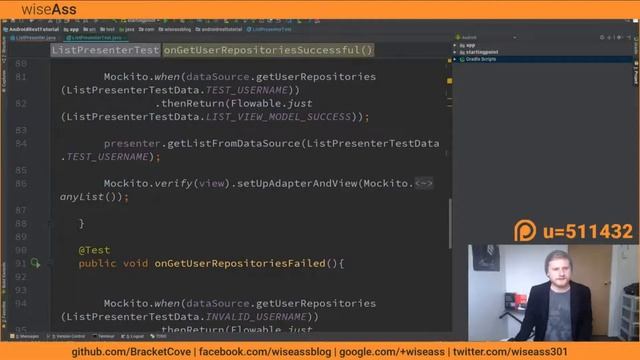The height and width of the screenshot is (360, 640).
Task: Open the Android project view dropdown
Action: [x=486, y=37]
